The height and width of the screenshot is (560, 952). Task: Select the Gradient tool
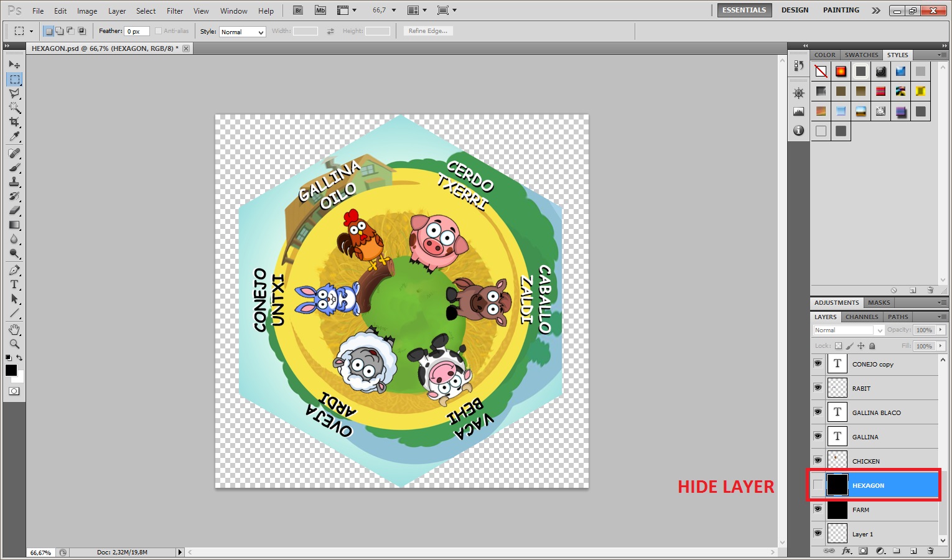click(x=14, y=225)
